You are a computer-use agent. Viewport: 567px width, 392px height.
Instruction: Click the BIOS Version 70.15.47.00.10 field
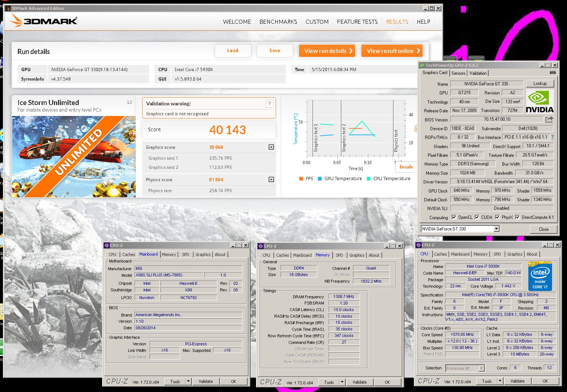coord(497,119)
